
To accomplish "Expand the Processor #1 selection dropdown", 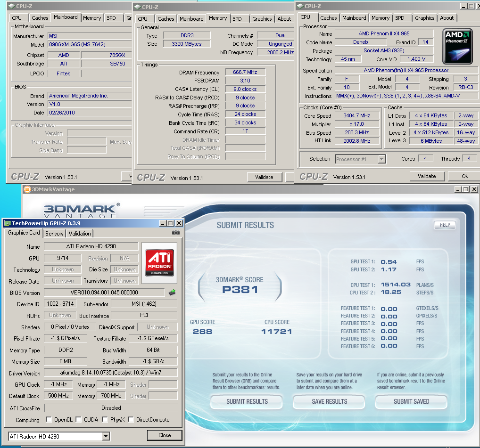I will point(381,159).
